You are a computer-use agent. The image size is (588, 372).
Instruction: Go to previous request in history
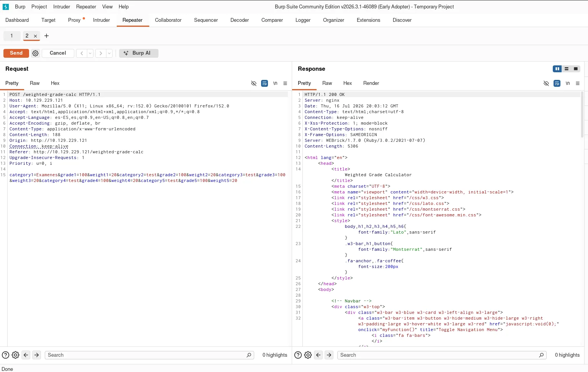point(82,53)
